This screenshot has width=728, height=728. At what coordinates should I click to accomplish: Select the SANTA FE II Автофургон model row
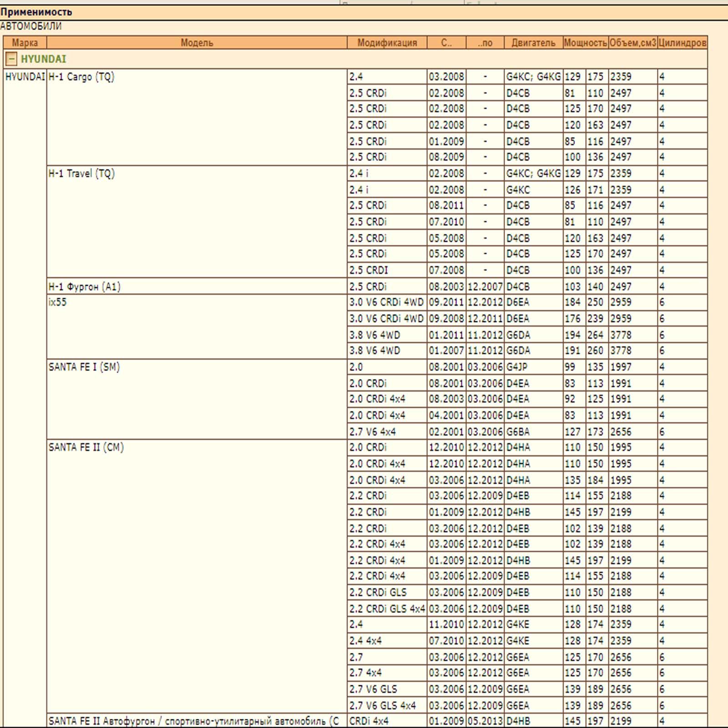tap(194, 721)
